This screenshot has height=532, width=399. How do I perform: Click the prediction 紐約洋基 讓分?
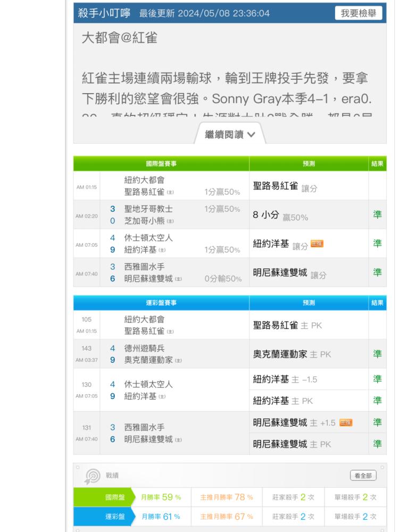[x=280, y=244]
